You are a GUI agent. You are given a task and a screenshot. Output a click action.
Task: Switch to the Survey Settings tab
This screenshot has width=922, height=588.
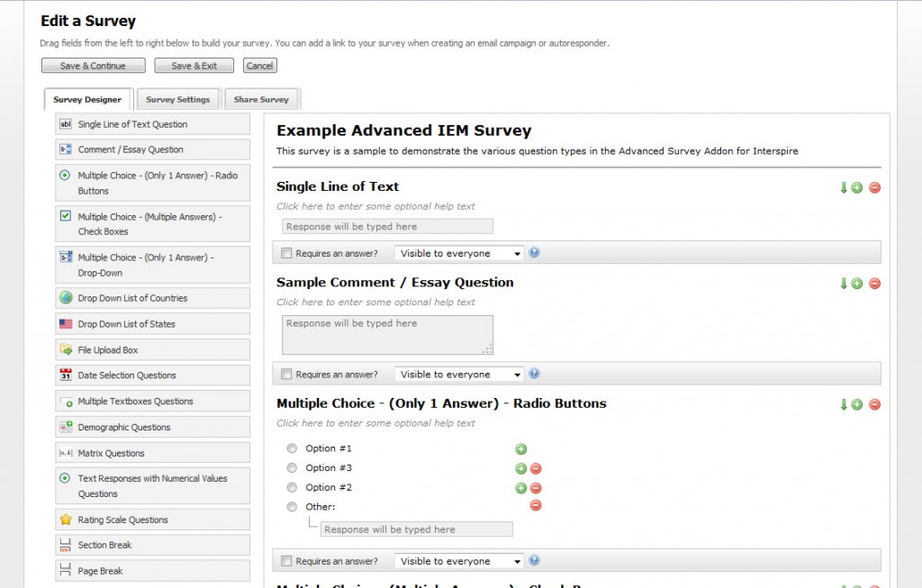click(x=178, y=99)
